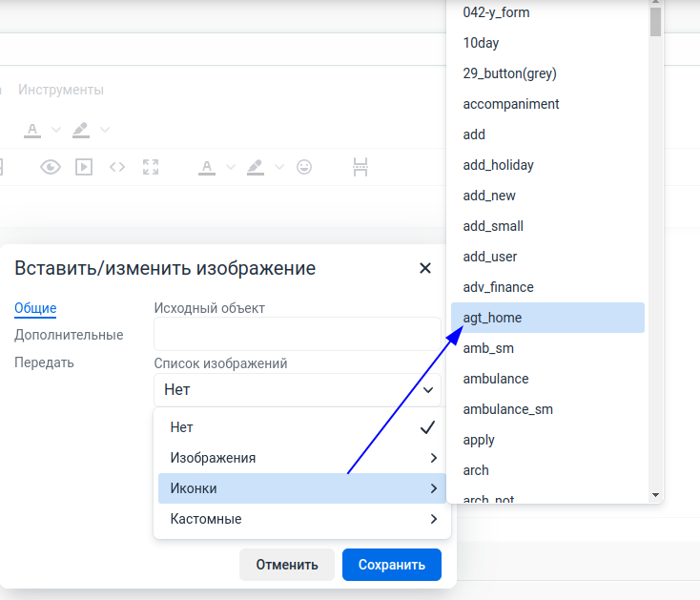Expand text color dropdown arrow in second row
Image resolution: width=700 pixels, height=600 pixels.
coord(231,167)
